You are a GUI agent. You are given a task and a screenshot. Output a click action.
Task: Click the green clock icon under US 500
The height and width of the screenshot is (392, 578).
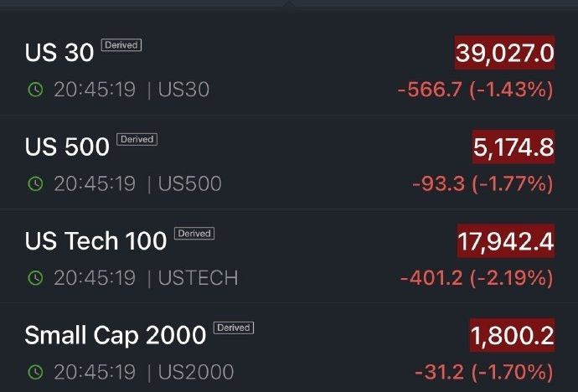[35, 183]
